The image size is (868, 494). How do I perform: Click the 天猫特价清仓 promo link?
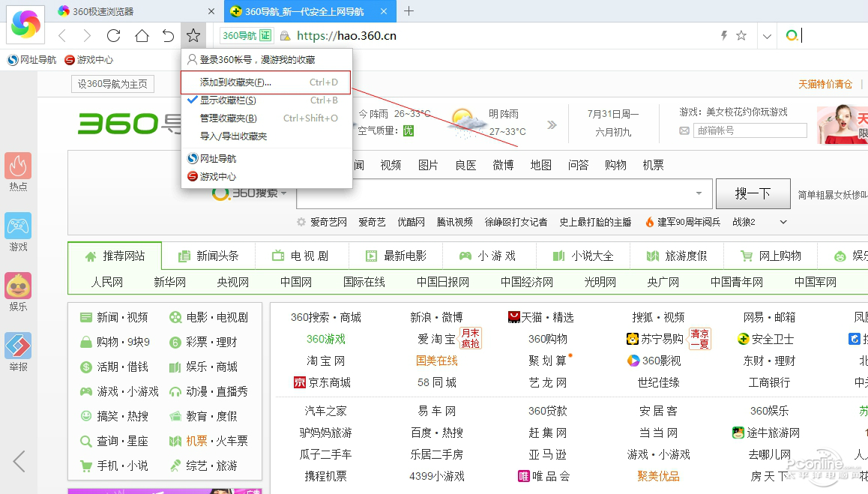click(825, 84)
